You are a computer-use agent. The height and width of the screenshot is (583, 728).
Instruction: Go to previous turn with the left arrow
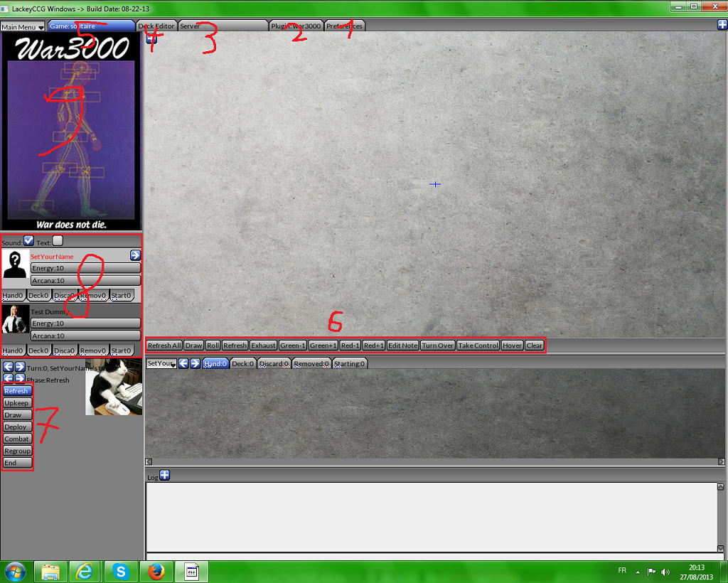(9, 367)
